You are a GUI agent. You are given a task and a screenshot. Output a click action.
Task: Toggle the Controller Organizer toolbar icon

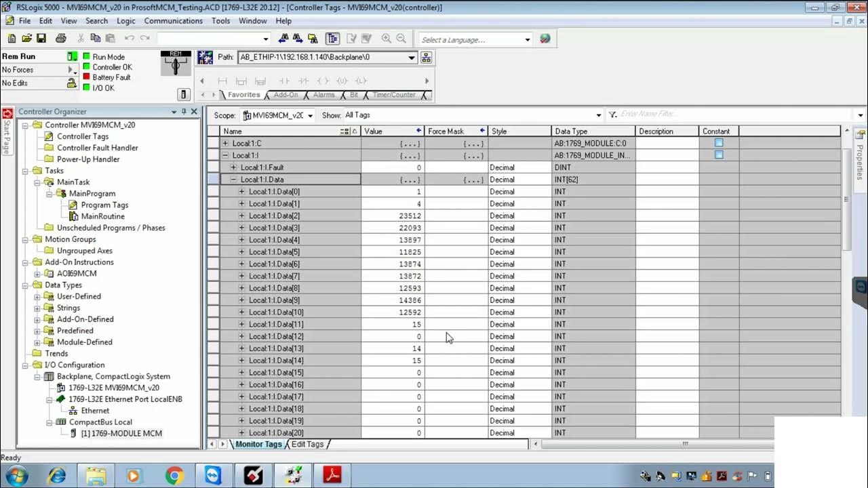[332, 39]
